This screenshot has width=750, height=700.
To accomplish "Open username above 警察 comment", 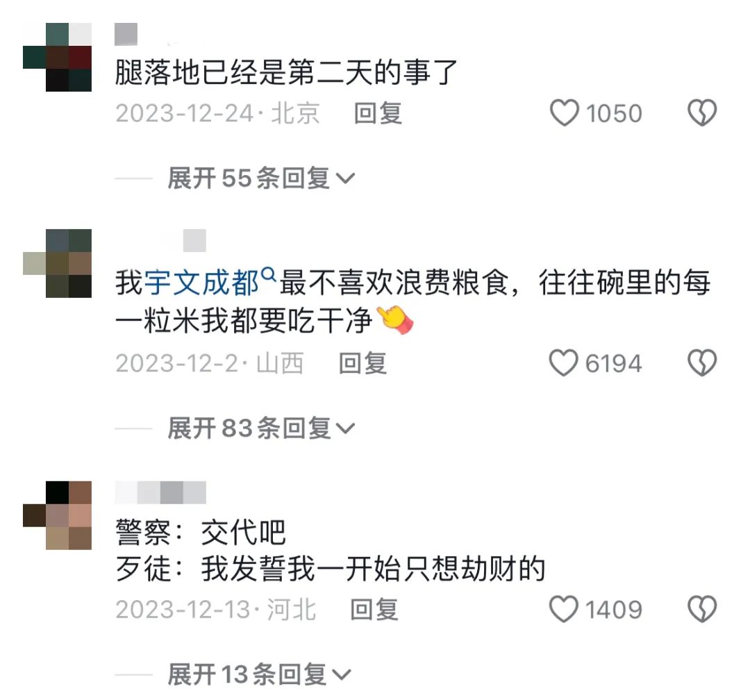I will tap(160, 492).
